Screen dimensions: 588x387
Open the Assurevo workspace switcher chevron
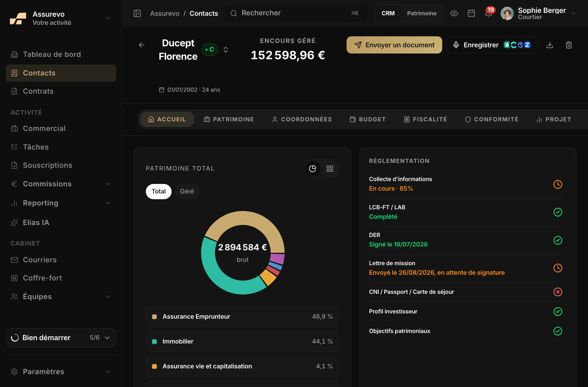point(108,18)
